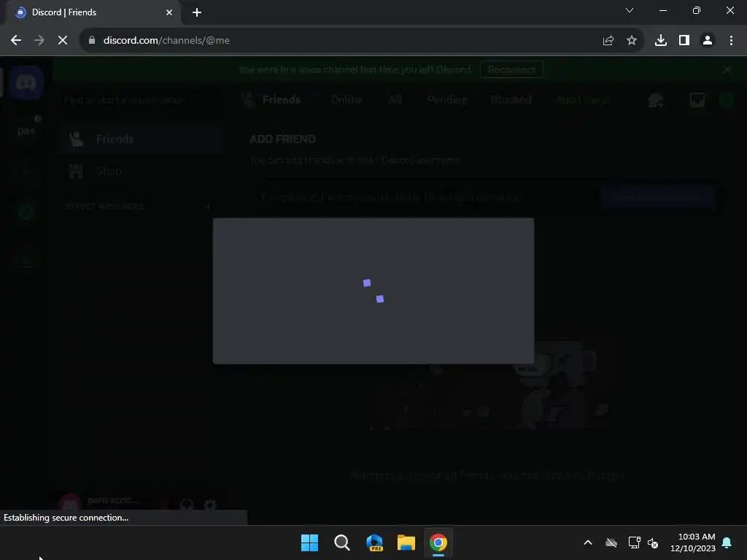Click the Send Friend Request button
Image resolution: width=747 pixels, height=560 pixels.
(659, 197)
